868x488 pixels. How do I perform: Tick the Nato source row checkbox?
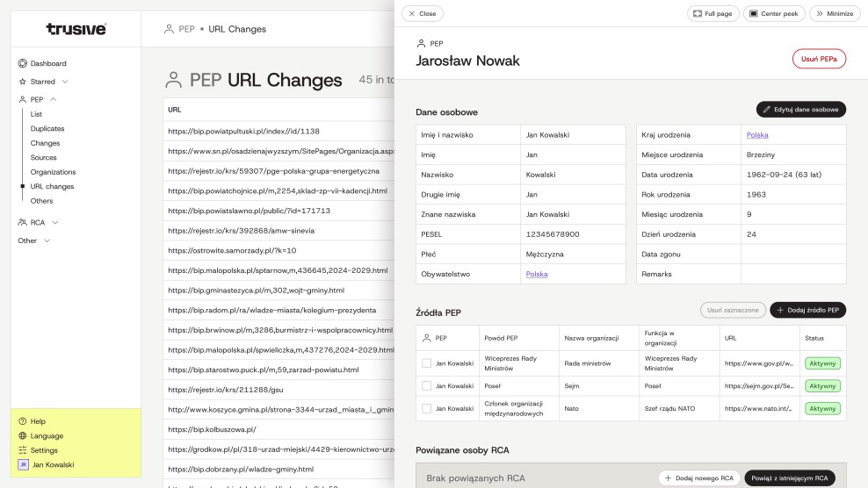426,408
